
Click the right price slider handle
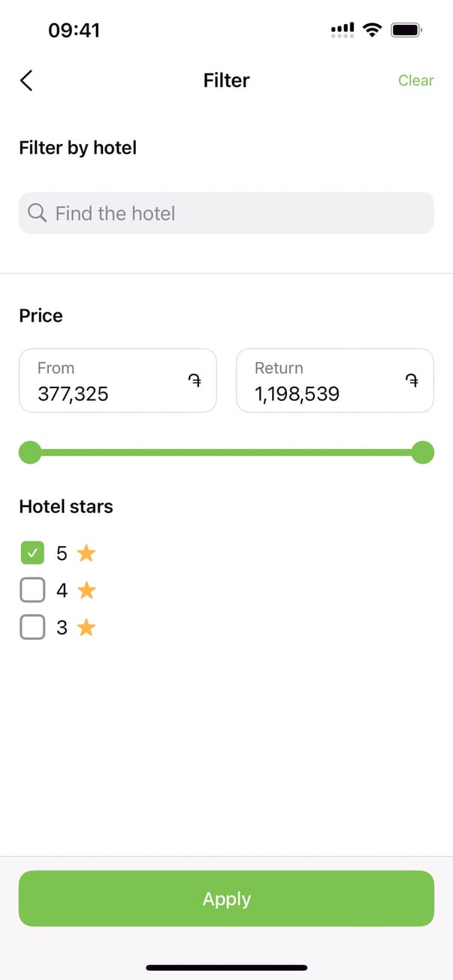(423, 453)
